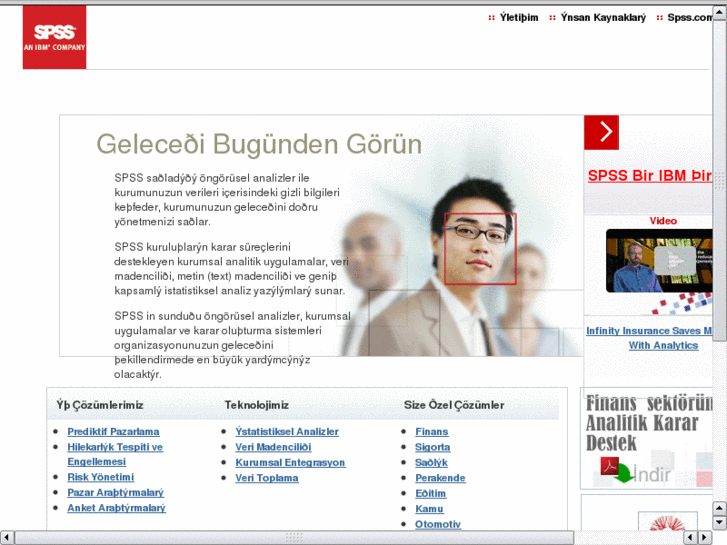Open the Perakende link
727x545 pixels.
(440, 478)
